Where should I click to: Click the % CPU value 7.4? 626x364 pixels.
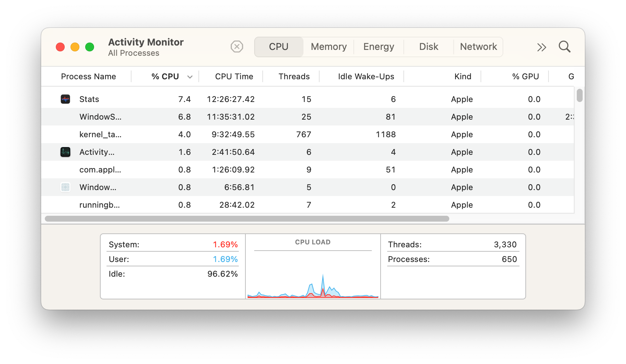[x=184, y=99]
